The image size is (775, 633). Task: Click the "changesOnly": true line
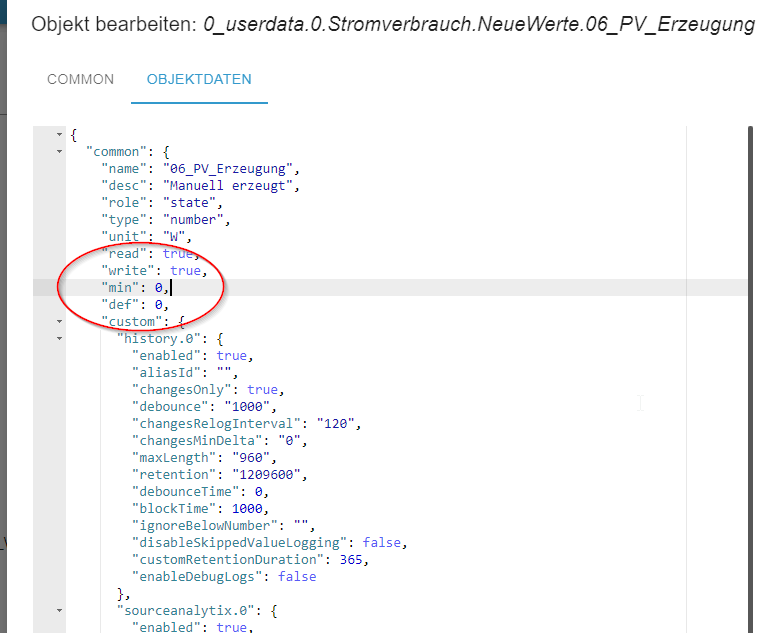pyautogui.click(x=208, y=390)
